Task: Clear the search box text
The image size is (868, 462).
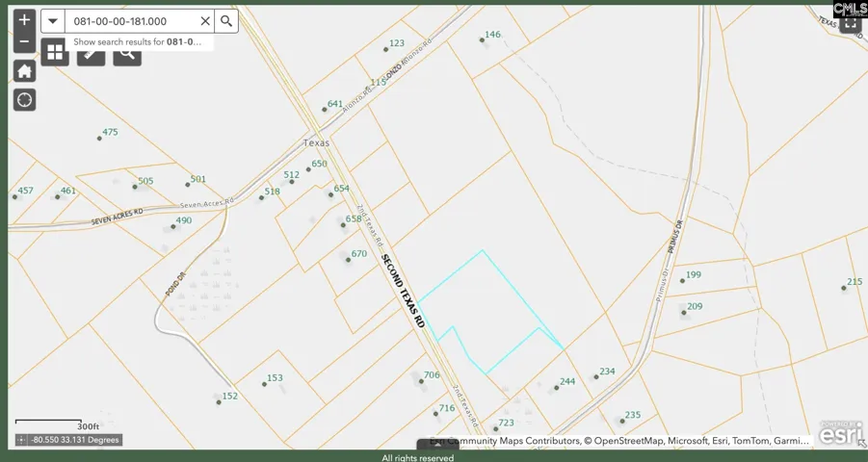Action: click(205, 21)
